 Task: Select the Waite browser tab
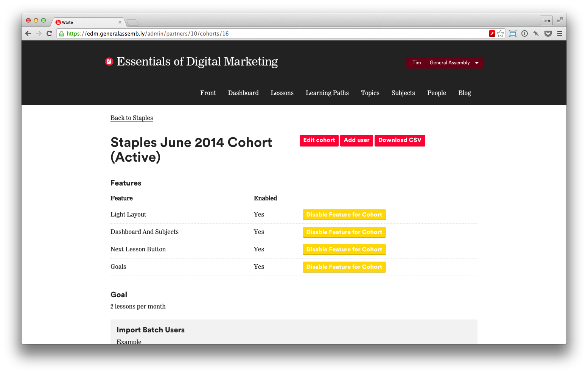point(88,22)
